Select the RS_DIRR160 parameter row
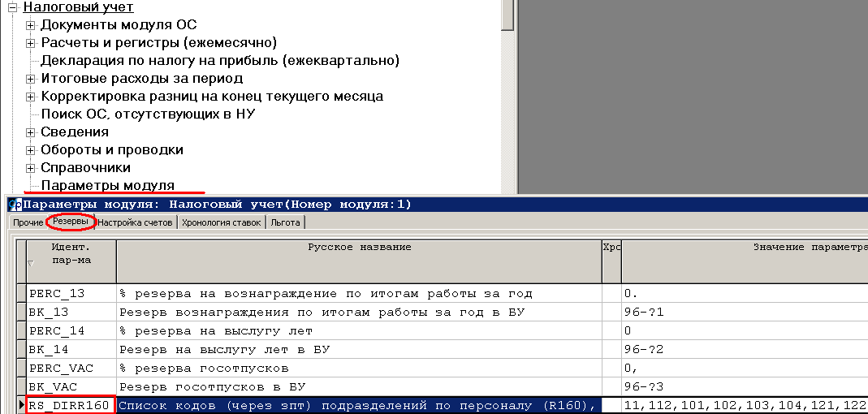Image resolution: width=868 pixels, height=414 pixels. [x=70, y=405]
